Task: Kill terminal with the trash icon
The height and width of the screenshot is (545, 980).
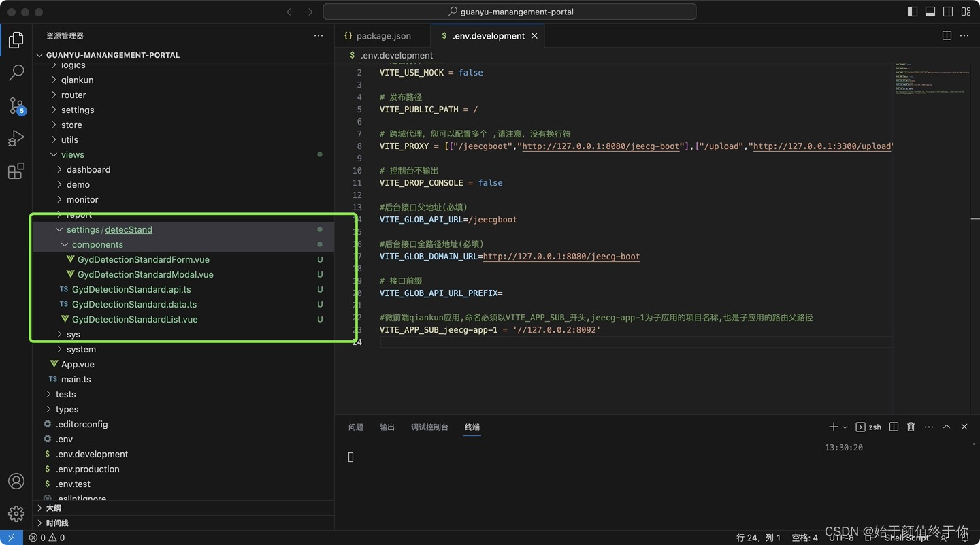Action: coord(911,427)
